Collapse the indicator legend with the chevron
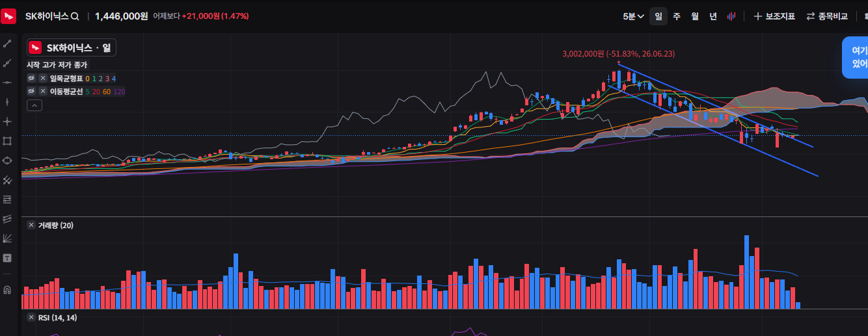This screenshot has width=868, height=336. tap(34, 105)
